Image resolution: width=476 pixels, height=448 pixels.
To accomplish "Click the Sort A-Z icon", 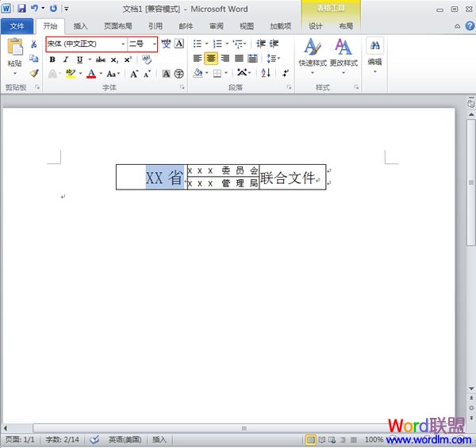I will [266, 73].
